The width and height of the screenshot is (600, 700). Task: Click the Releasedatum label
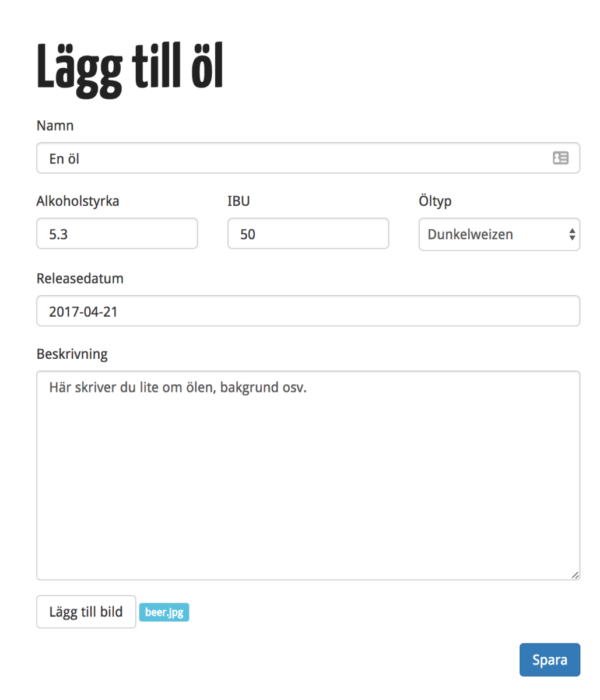(80, 278)
